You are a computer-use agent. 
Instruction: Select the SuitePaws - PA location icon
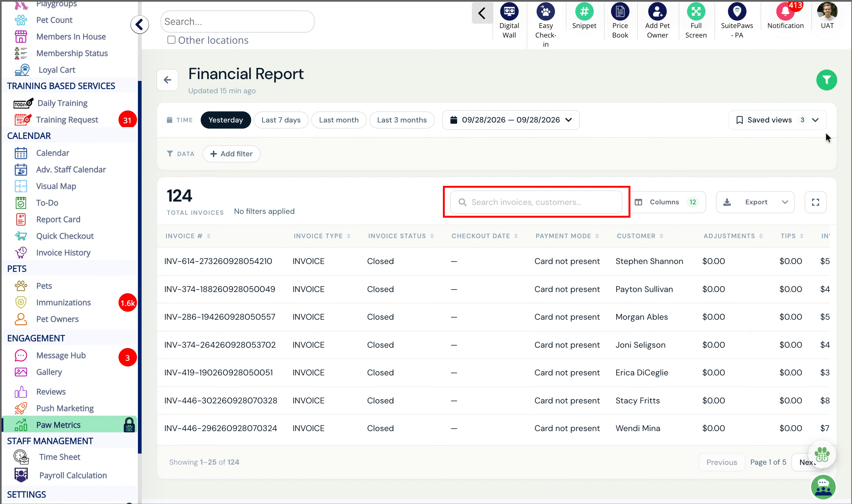pos(737,12)
